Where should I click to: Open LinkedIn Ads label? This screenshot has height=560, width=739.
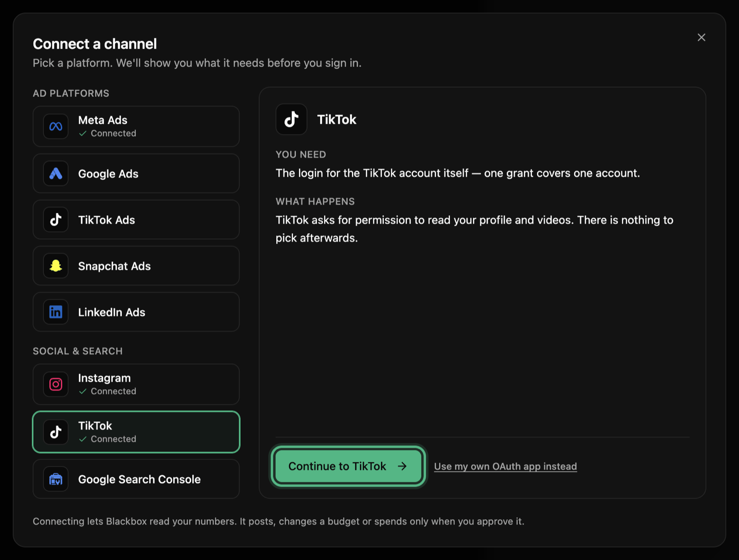(x=112, y=312)
